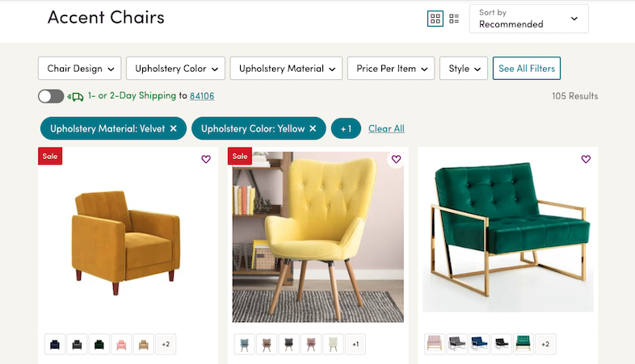Heart the green velvet gold-frame chair
Viewport: 635px width, 364px height.
(x=586, y=159)
